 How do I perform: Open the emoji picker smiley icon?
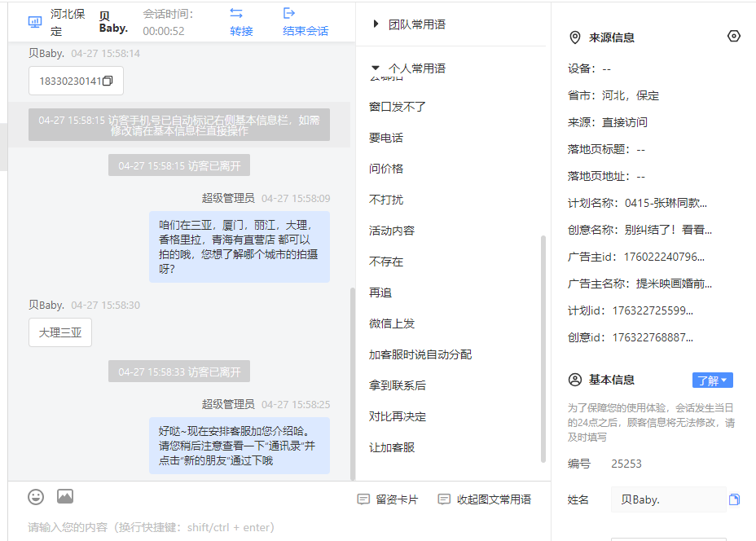(x=36, y=497)
